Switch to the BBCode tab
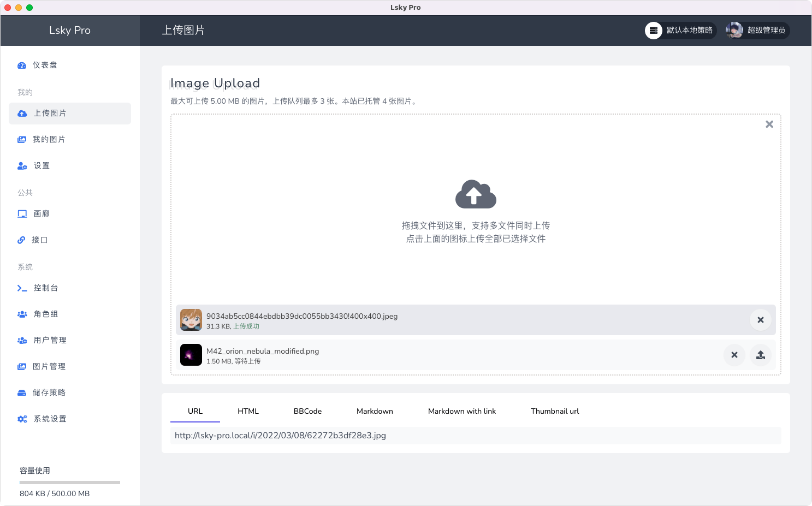Screen dimensions: 812x506 point(307,411)
